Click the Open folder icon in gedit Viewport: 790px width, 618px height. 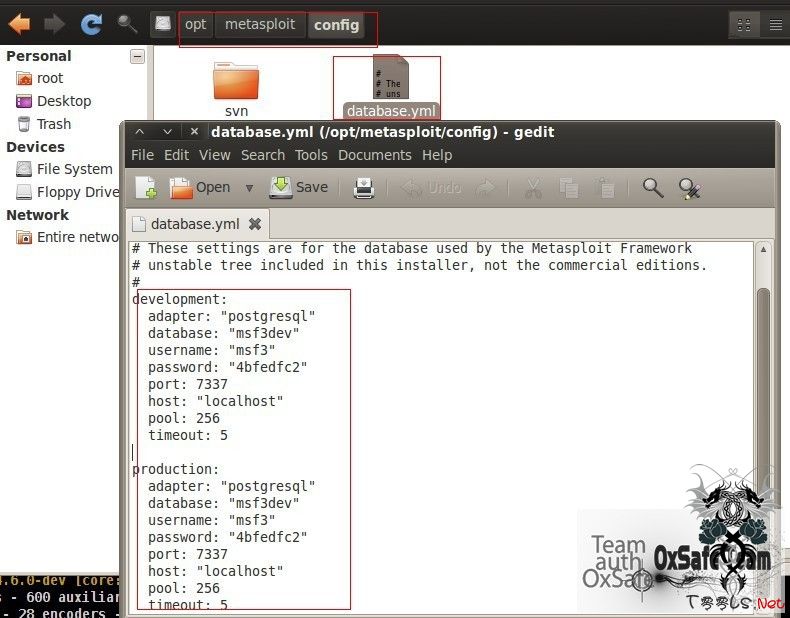(181, 188)
